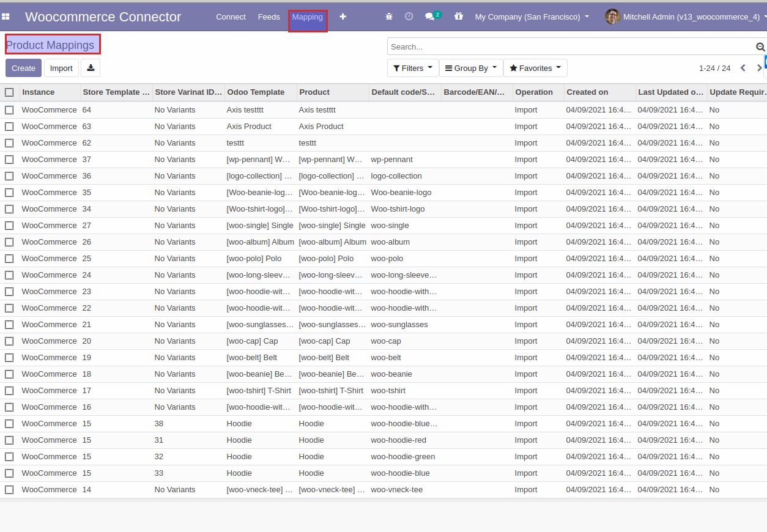
Task: Go to next page arrow
Action: click(759, 68)
